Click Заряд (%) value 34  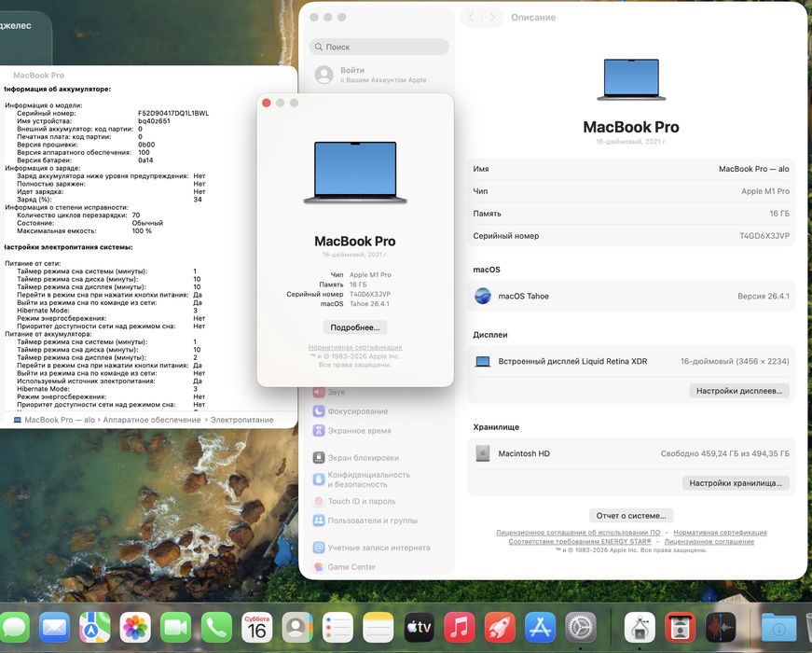198,200
